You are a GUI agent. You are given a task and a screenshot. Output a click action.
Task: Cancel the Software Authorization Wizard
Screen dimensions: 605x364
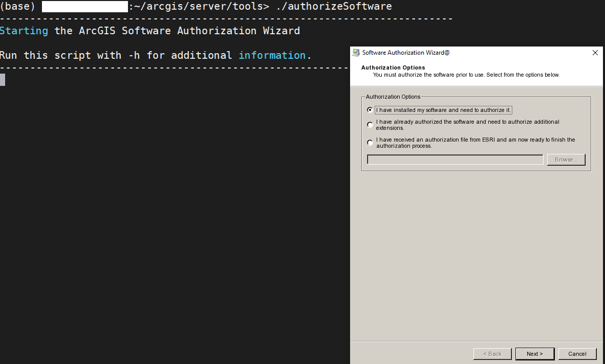click(577, 354)
